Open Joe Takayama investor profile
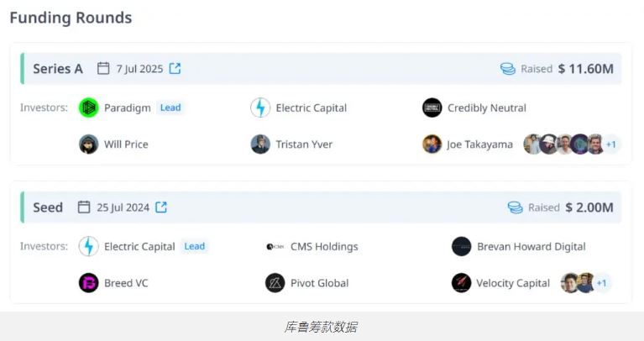 point(479,144)
